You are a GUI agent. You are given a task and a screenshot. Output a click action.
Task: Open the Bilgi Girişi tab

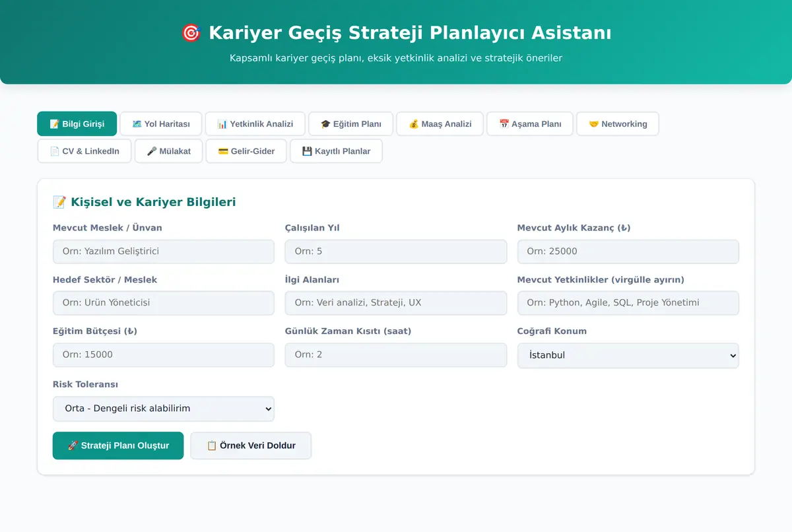77,124
